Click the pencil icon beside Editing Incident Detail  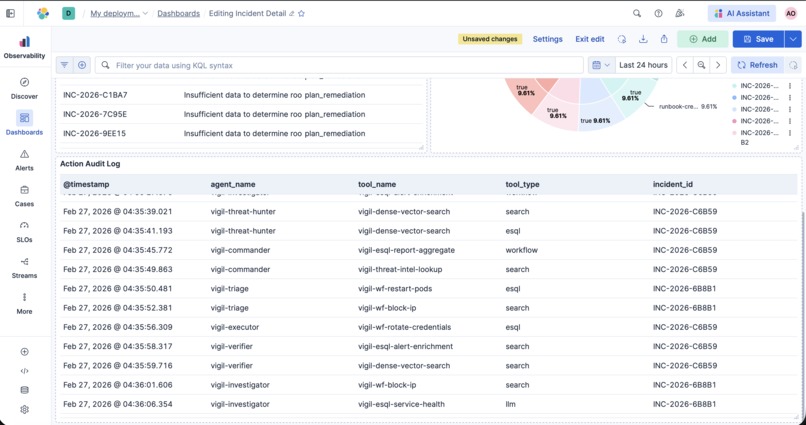291,14
